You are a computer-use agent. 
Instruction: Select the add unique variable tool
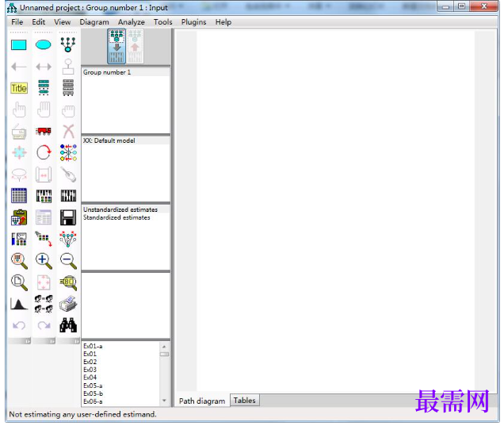(x=68, y=67)
